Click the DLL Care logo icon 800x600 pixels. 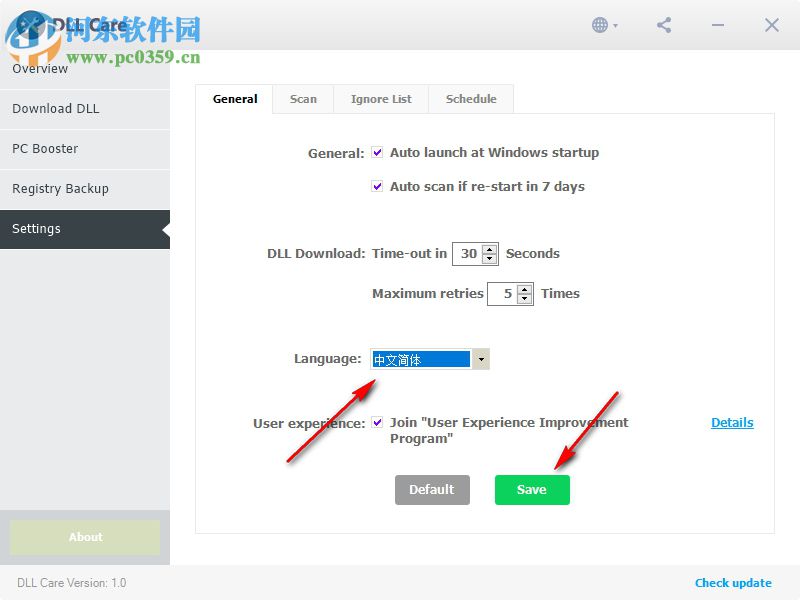[x=24, y=25]
